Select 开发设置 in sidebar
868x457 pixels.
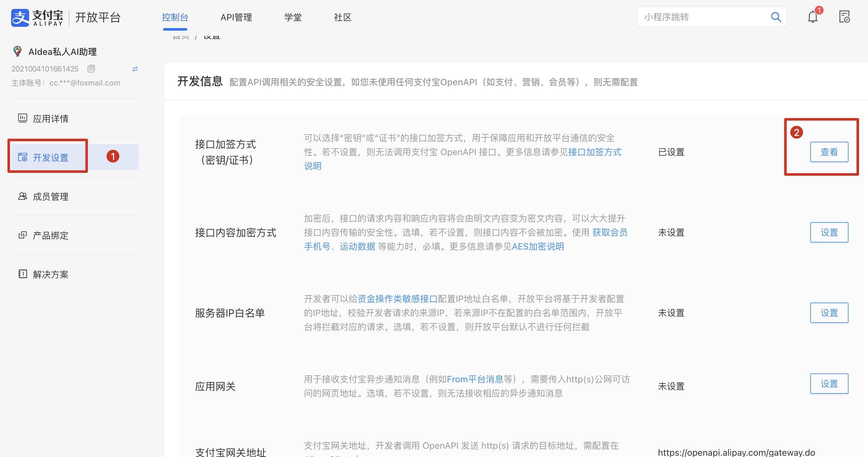(50, 157)
